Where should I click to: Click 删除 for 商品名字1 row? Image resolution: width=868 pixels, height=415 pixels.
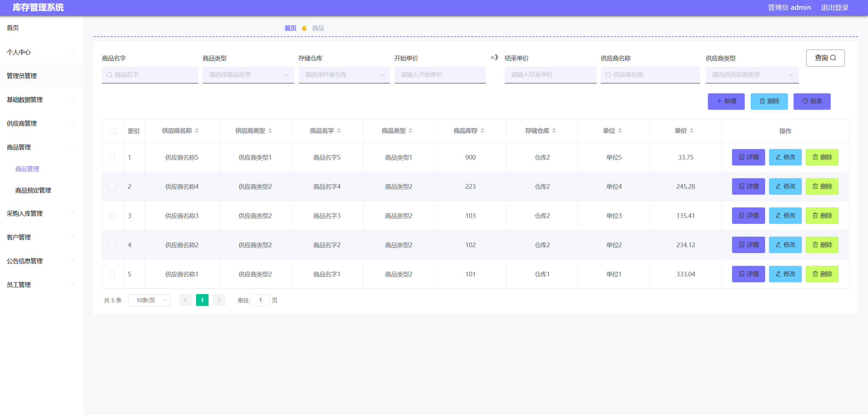(x=821, y=274)
